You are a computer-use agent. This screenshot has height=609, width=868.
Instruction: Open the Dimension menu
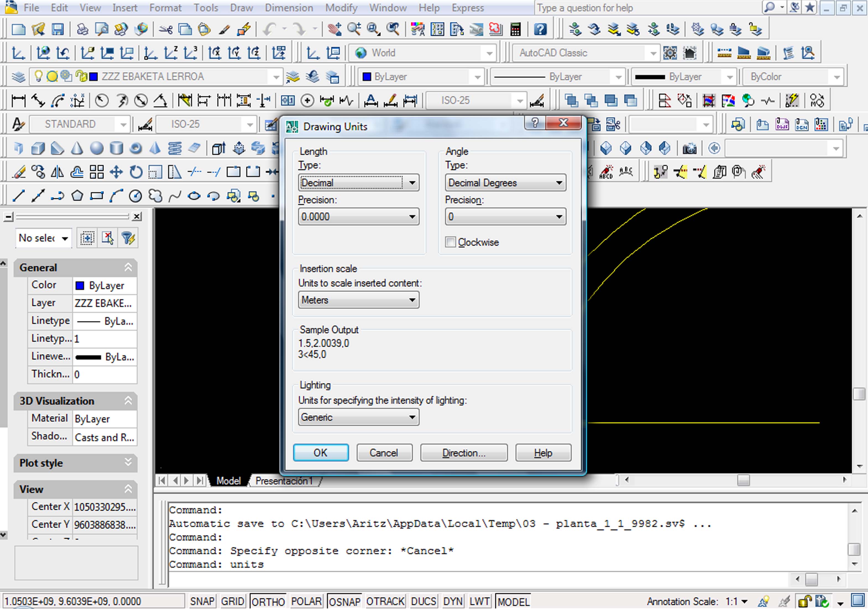(x=289, y=7)
